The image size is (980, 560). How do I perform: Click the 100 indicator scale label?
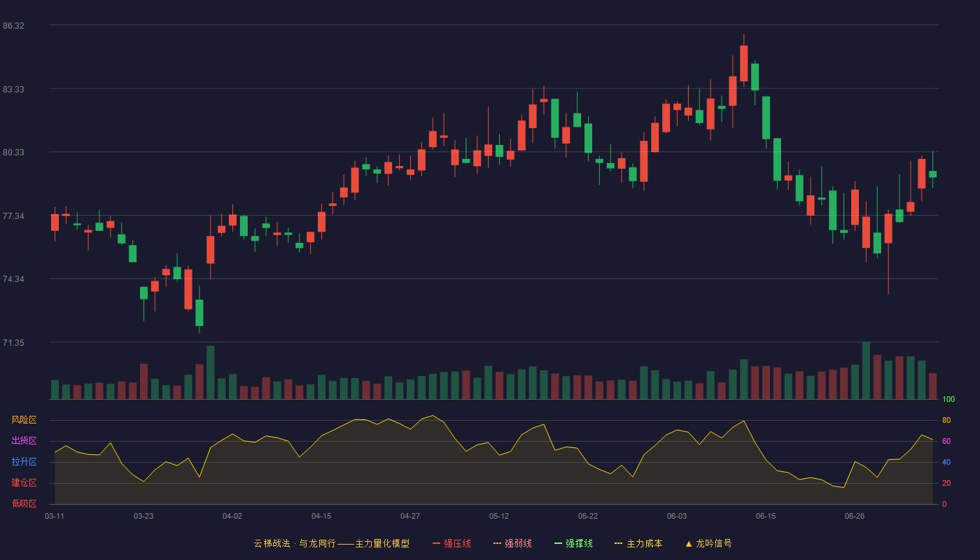[x=948, y=400]
